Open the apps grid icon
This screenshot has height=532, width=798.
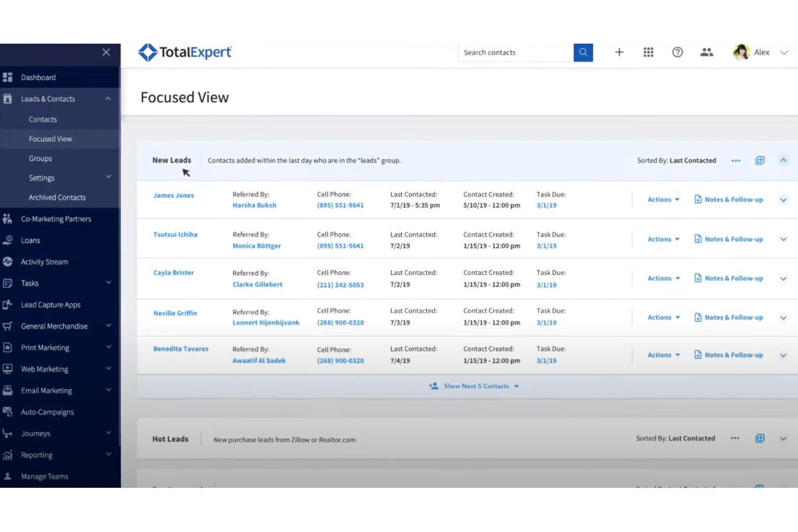[648, 52]
